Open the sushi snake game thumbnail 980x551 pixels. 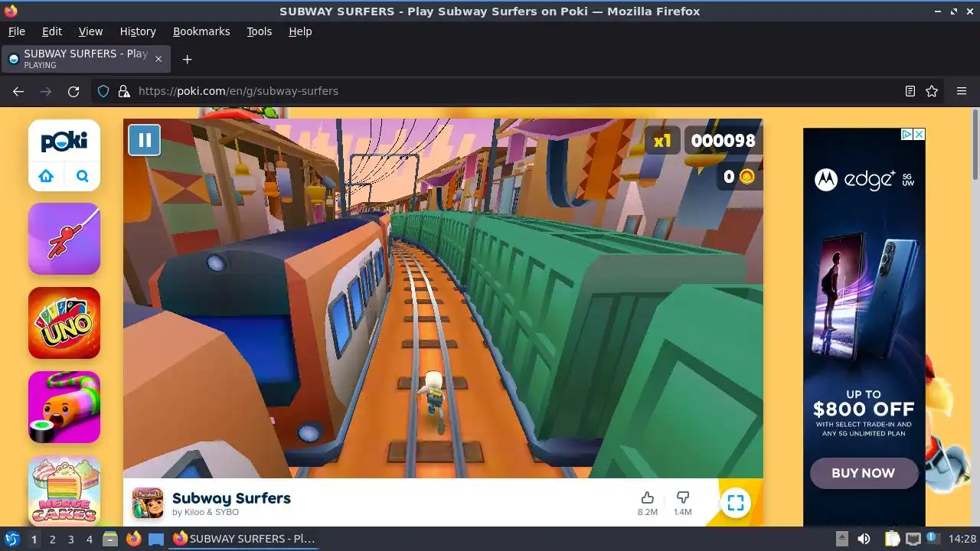click(x=64, y=407)
